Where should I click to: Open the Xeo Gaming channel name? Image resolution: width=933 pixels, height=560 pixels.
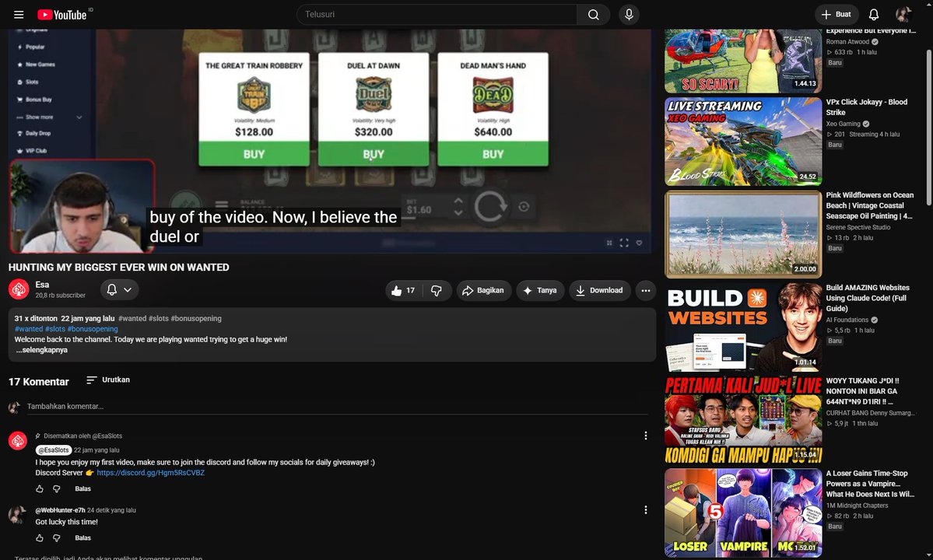pyautogui.click(x=844, y=124)
